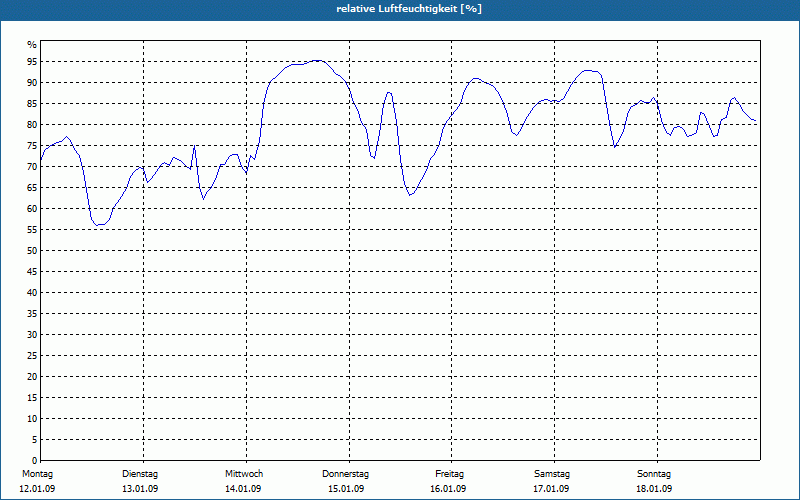Click the humidity curve's Thursday dip near 63%

pyautogui.click(x=410, y=195)
